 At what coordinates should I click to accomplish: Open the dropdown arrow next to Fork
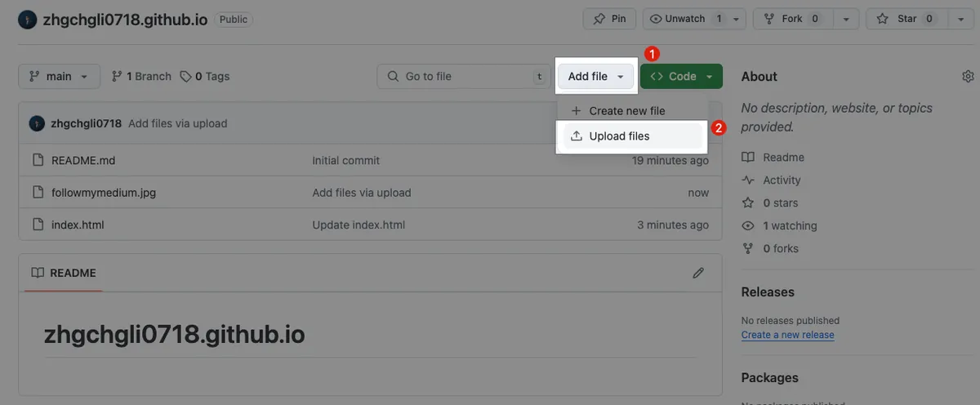[845, 19]
